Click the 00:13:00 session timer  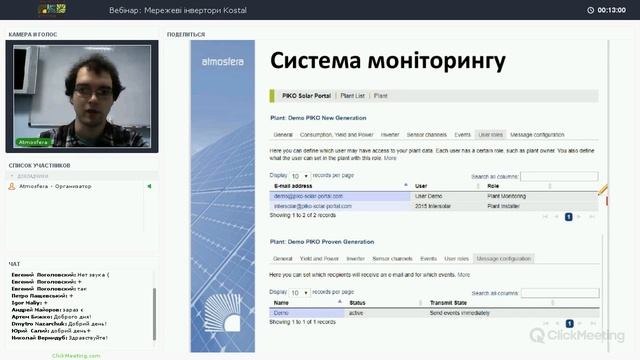click(611, 10)
